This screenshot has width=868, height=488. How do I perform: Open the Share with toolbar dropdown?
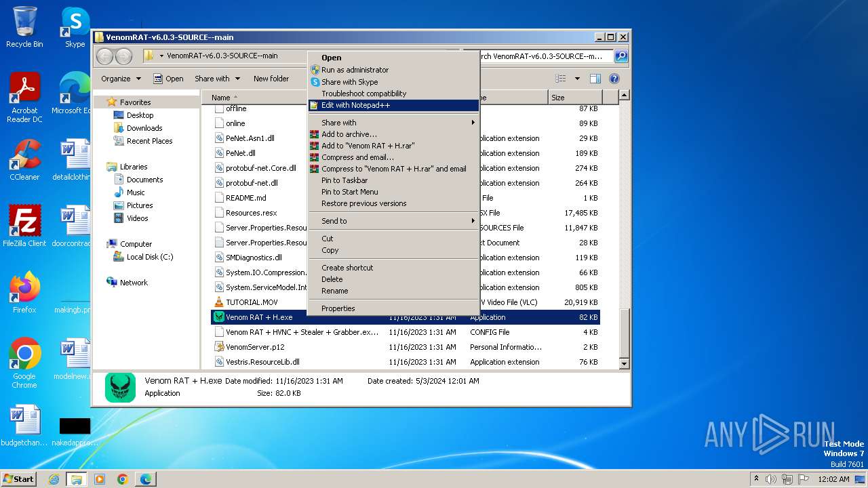tap(217, 79)
